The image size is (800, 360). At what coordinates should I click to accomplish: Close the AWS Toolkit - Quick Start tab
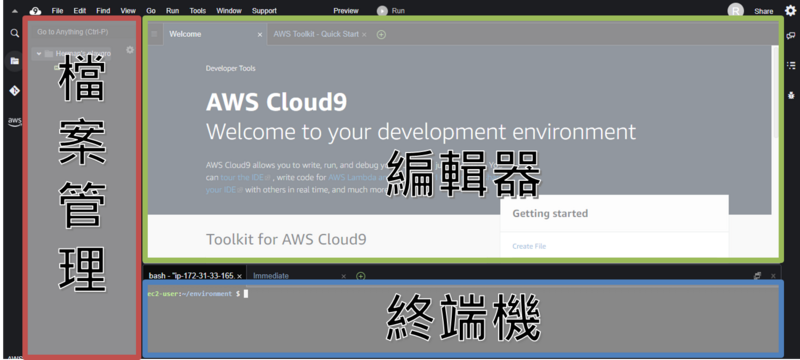click(x=364, y=35)
